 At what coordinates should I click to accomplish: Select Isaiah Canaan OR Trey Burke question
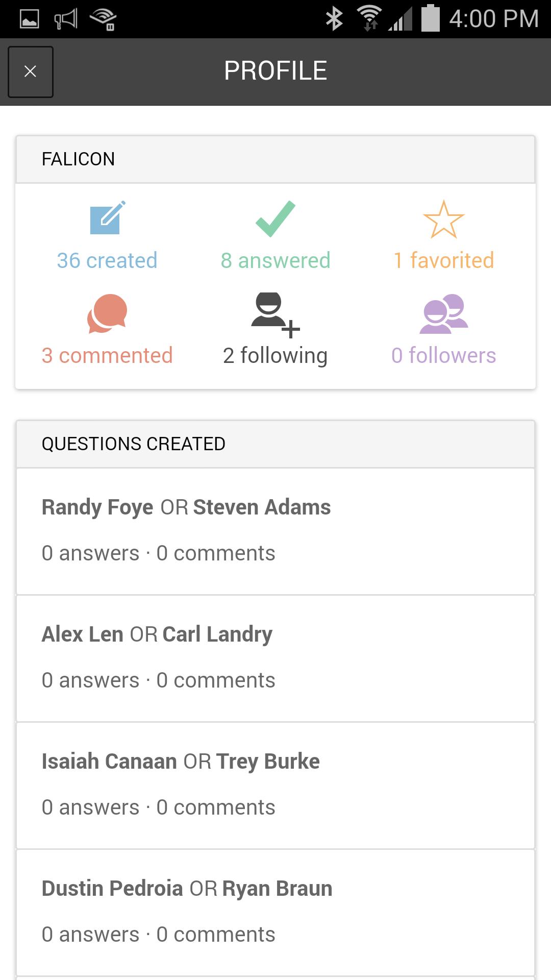[x=275, y=786]
